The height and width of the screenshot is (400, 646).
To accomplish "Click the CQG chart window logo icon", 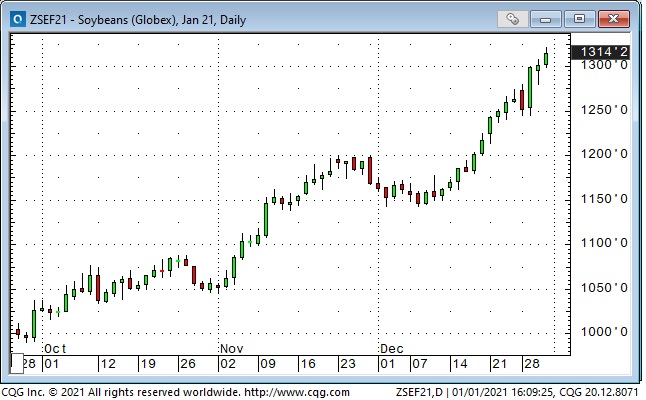I will [18, 19].
